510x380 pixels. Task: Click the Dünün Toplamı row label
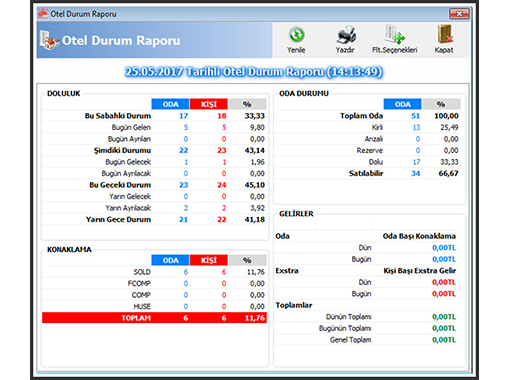(348, 317)
